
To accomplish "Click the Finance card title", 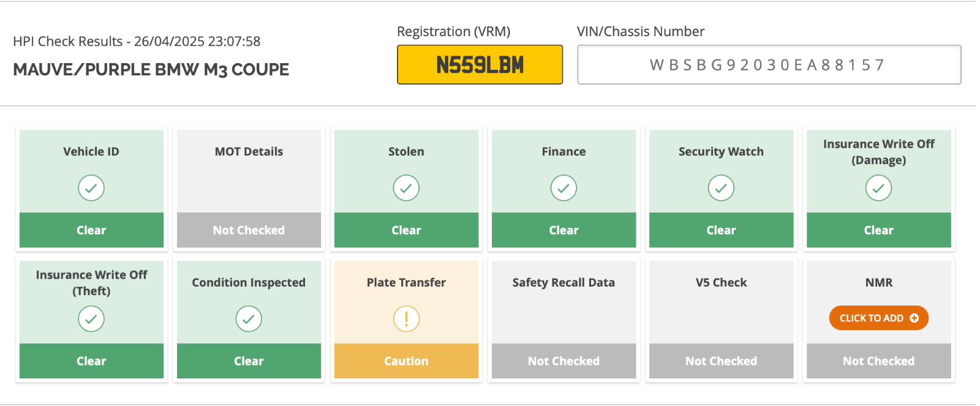I will click(563, 151).
